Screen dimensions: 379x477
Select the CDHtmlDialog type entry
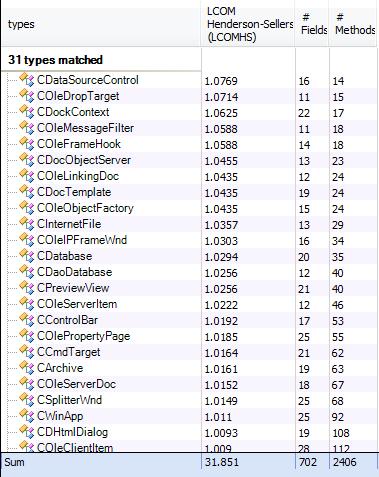[x=72, y=432]
